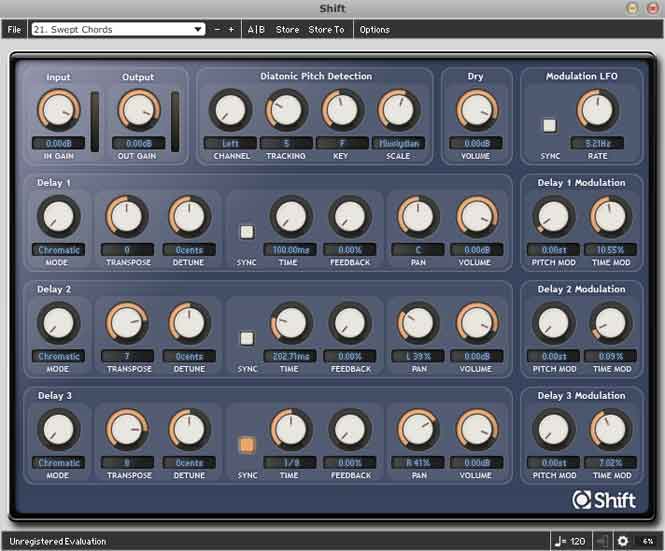This screenshot has height=551, width=665.
Task: Click the Delay 1 DETUNE knob
Action: (189, 216)
